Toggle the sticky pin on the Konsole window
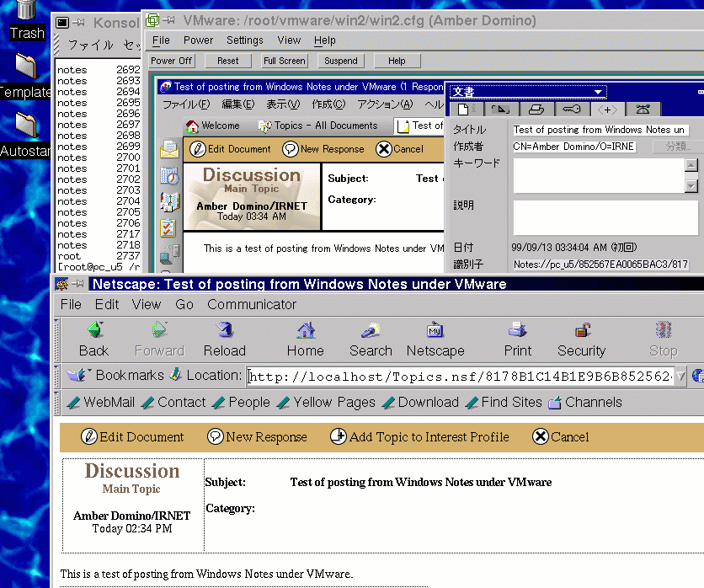The width and height of the screenshot is (704, 588). [78, 22]
